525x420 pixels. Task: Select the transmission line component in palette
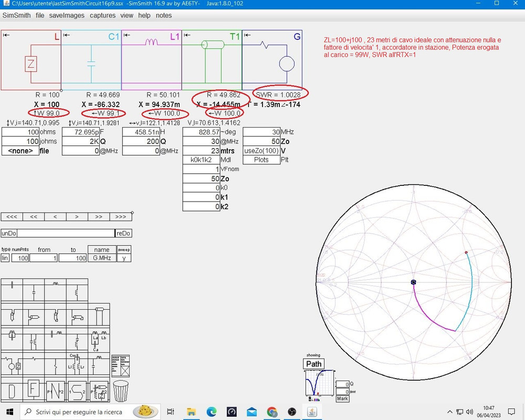click(99, 315)
